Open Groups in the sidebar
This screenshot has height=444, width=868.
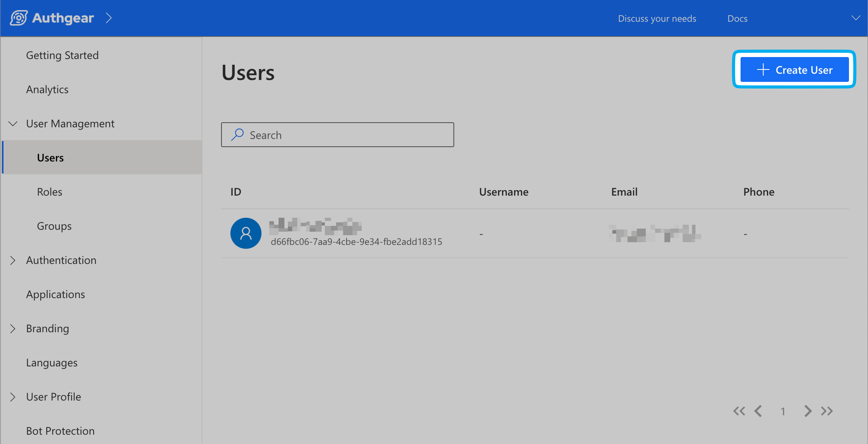(54, 226)
